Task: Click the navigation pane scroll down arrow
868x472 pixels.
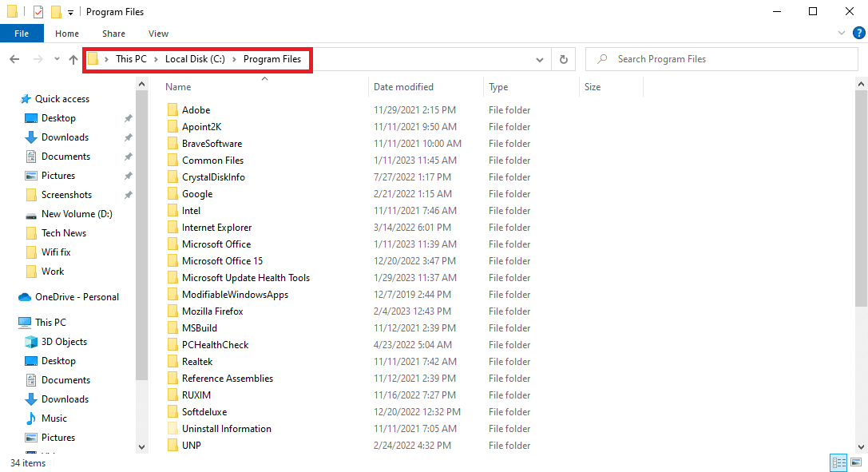Action: 141,446
